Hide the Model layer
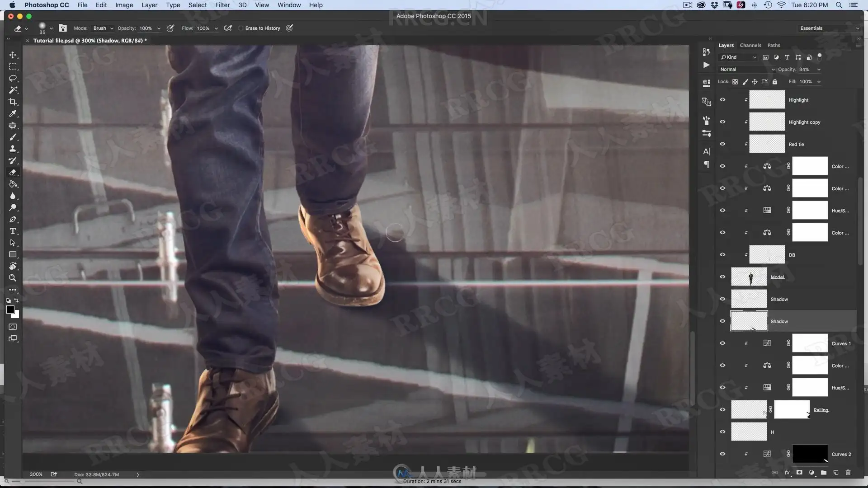This screenshot has height=488, width=868. [x=722, y=277]
